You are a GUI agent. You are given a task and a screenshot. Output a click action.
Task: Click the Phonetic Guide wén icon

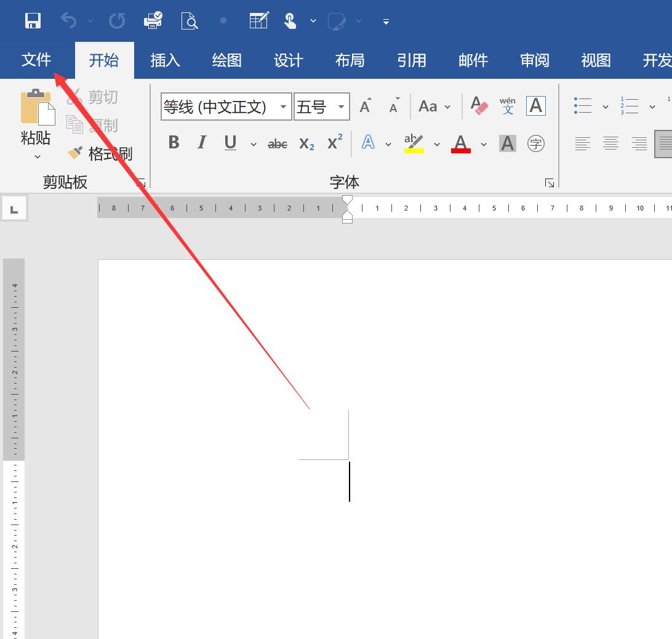pos(508,106)
